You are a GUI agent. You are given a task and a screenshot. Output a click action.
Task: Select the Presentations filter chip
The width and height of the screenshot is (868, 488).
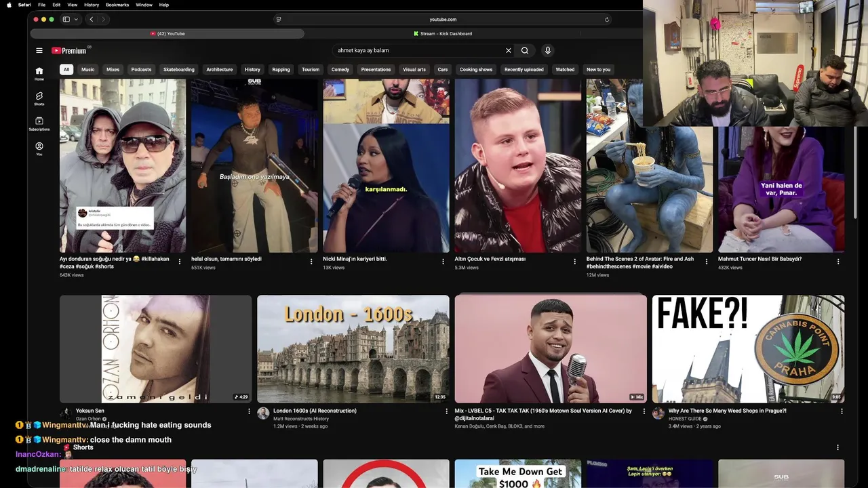coord(376,69)
